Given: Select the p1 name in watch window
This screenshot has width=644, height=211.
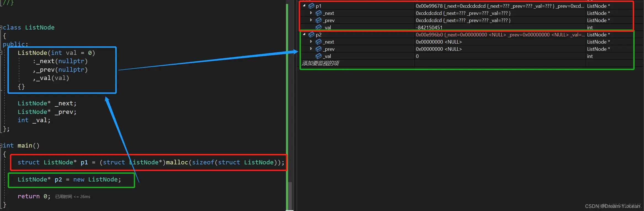Looking at the screenshot, I should coord(319,6).
